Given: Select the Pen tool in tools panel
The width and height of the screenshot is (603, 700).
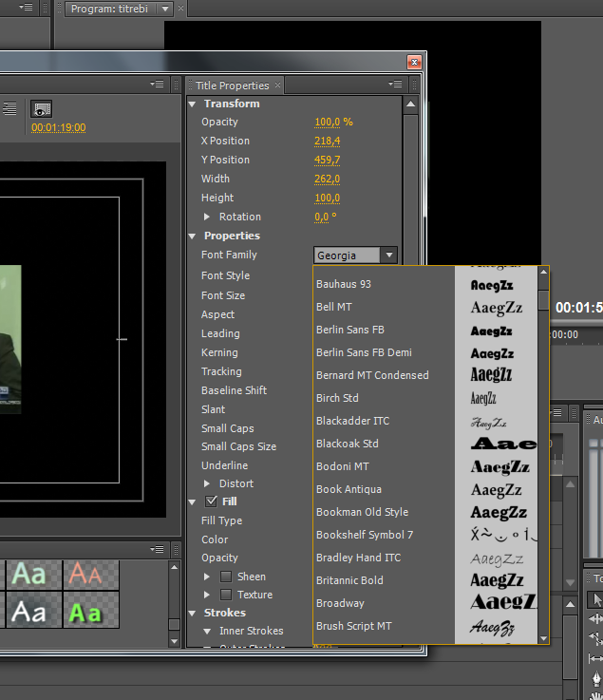Looking at the screenshot, I should (x=596, y=678).
